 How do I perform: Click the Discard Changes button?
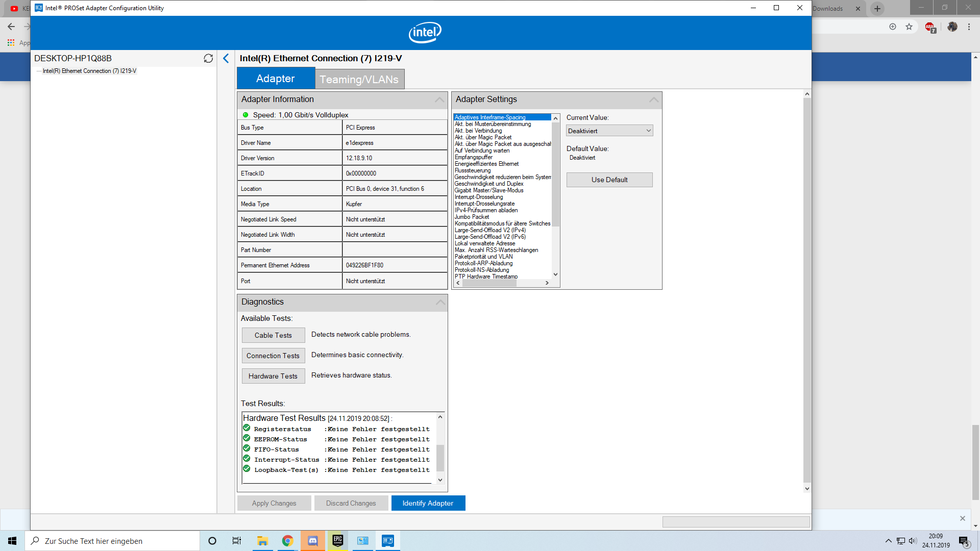351,503
